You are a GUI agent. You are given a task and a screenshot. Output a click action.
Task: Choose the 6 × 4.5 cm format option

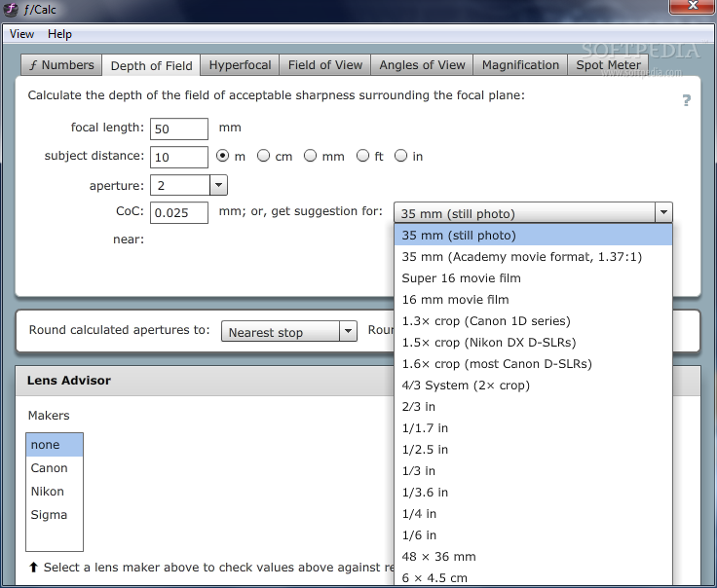(533, 578)
